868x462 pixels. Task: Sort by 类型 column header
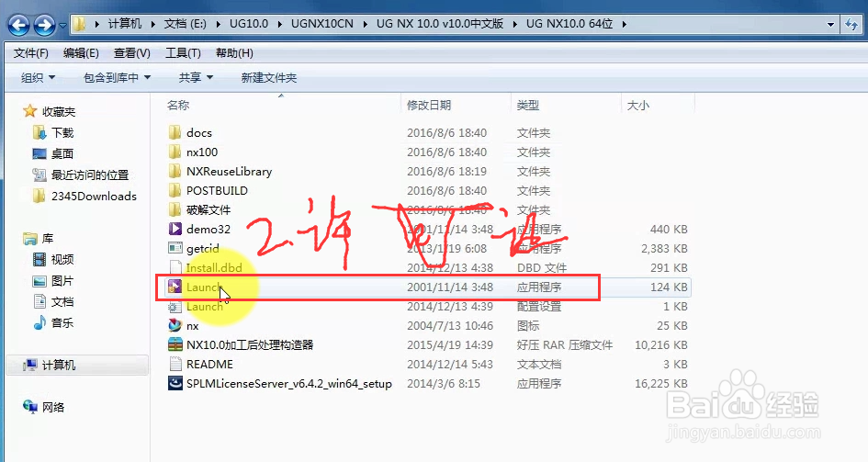tap(527, 105)
